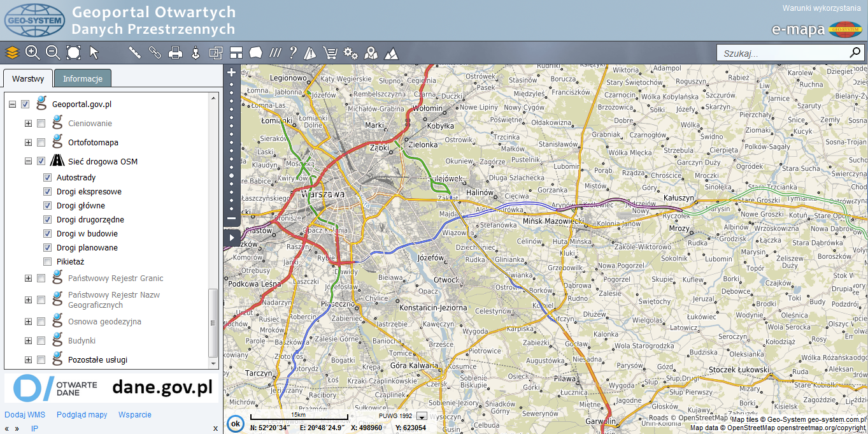Open the shopping cart

(x=330, y=52)
